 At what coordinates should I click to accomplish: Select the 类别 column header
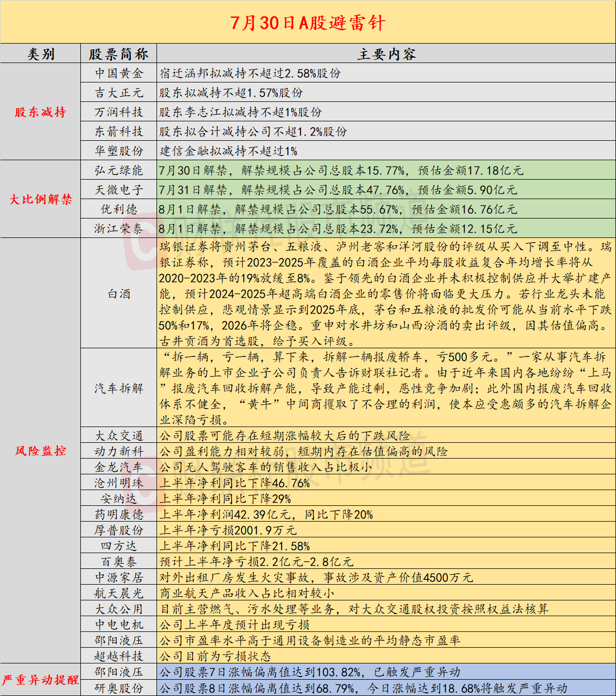(40, 54)
